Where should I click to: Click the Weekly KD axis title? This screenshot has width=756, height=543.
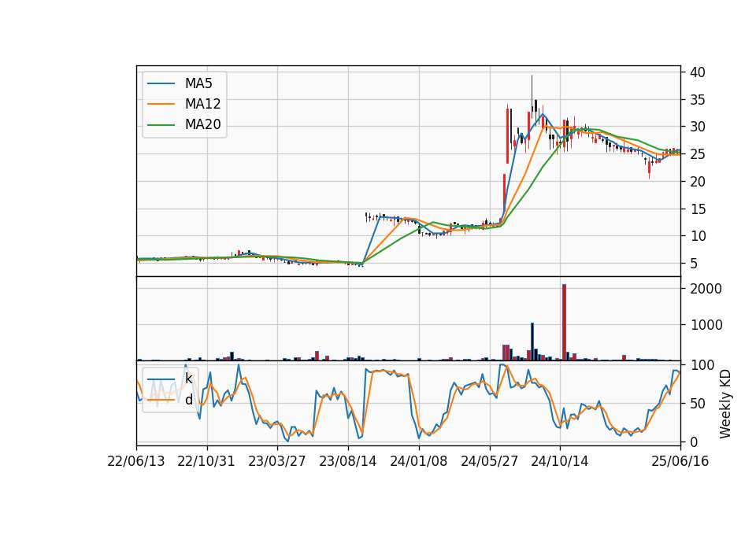click(x=725, y=404)
